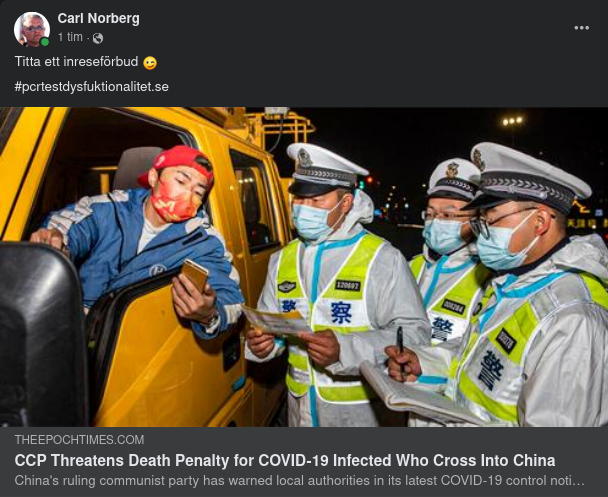Click the paper document the officer holds
This screenshot has width=608, height=497.
275,321
